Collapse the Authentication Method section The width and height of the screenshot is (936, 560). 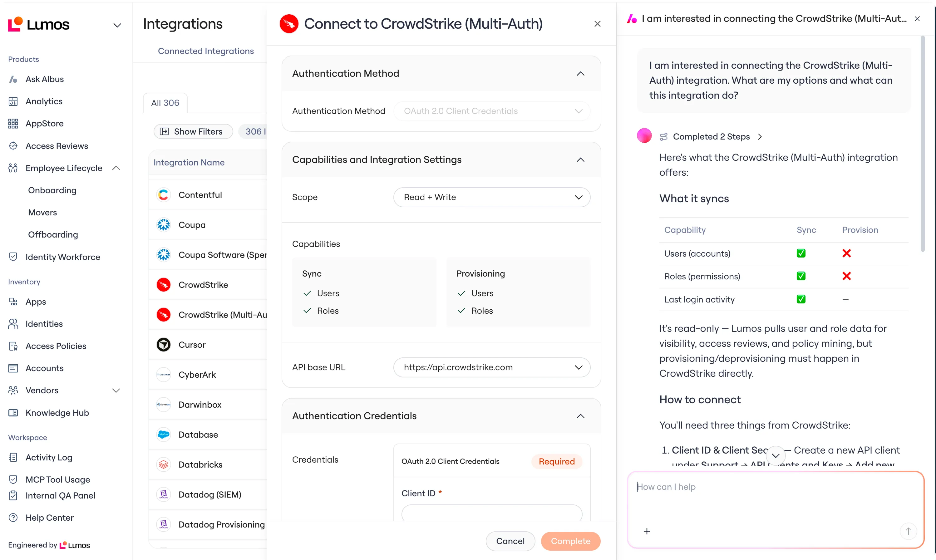(580, 74)
